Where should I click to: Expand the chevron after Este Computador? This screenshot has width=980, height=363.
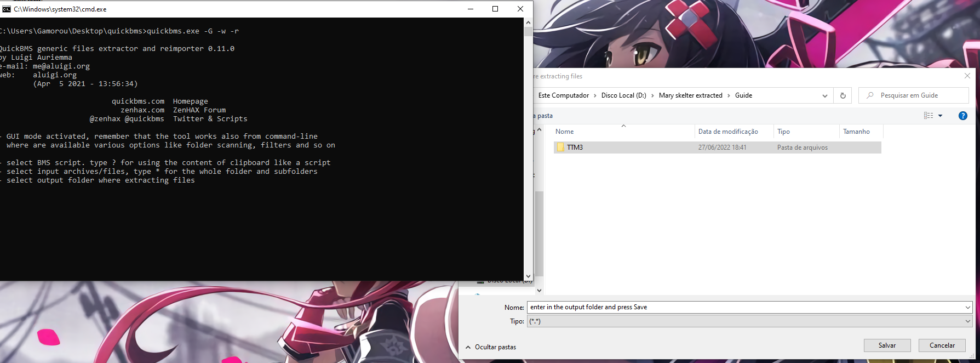(595, 95)
